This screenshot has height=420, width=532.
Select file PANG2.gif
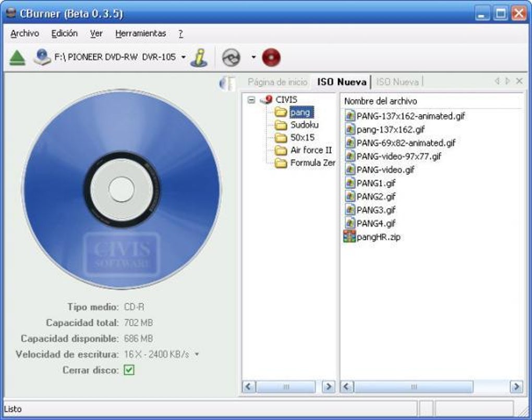(376, 196)
